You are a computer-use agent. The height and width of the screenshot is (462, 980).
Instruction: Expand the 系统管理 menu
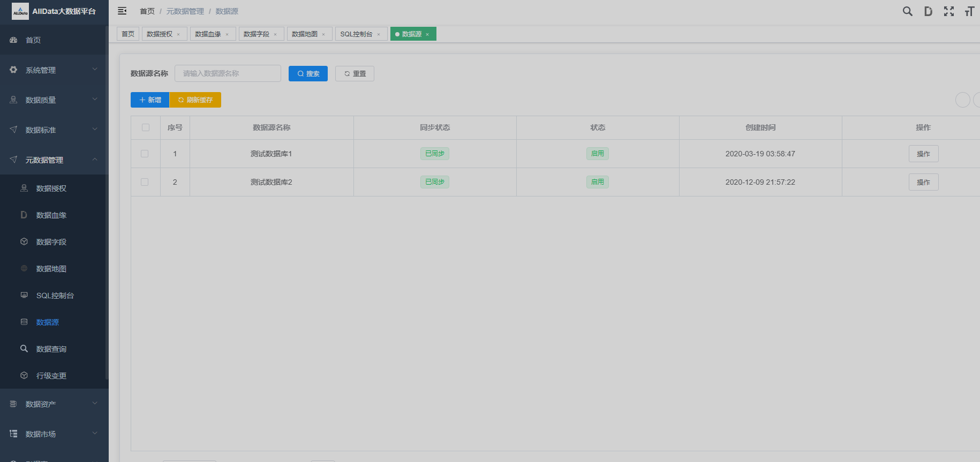click(x=95, y=70)
